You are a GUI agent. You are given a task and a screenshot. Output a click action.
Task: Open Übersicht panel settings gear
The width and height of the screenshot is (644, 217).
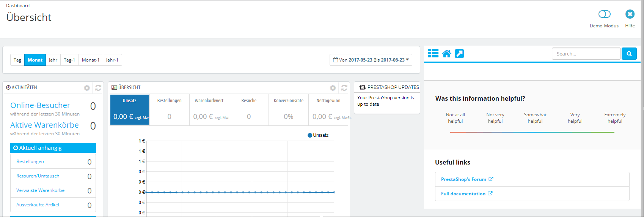[x=333, y=88]
